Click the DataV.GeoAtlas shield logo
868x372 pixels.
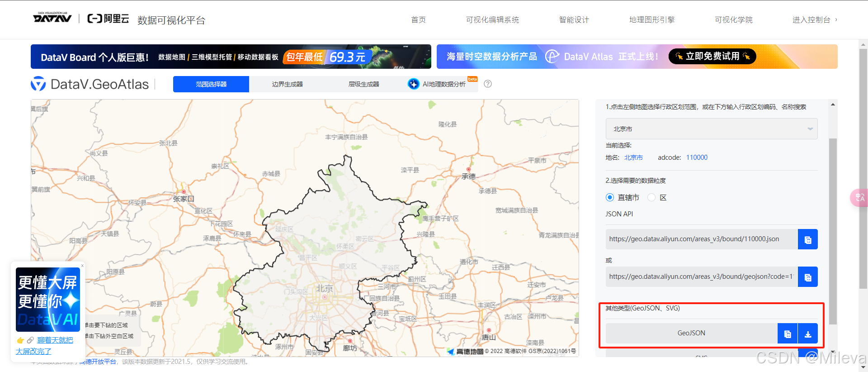38,84
